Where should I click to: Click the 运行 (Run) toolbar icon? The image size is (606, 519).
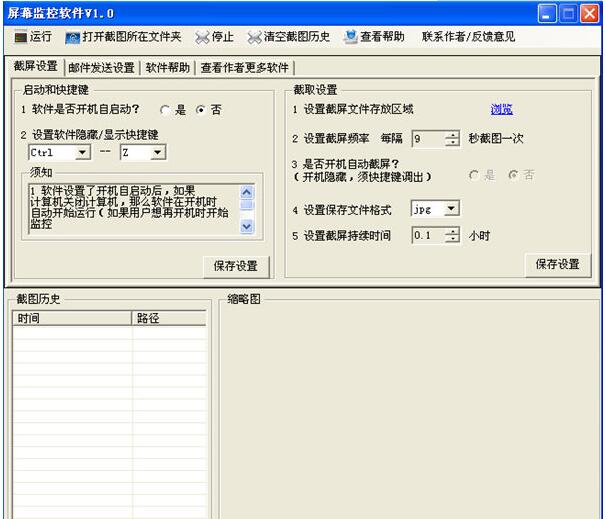point(21,37)
